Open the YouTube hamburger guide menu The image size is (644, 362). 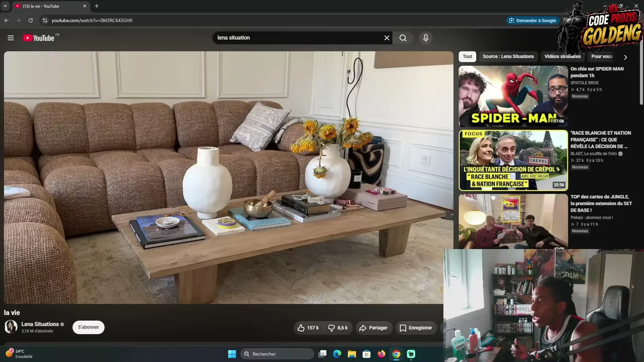coord(11,38)
